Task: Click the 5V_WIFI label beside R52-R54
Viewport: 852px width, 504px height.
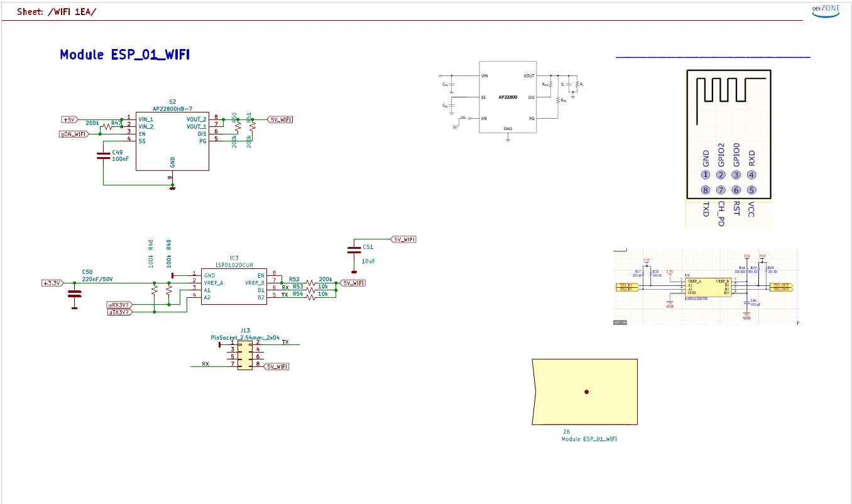Action: (353, 283)
